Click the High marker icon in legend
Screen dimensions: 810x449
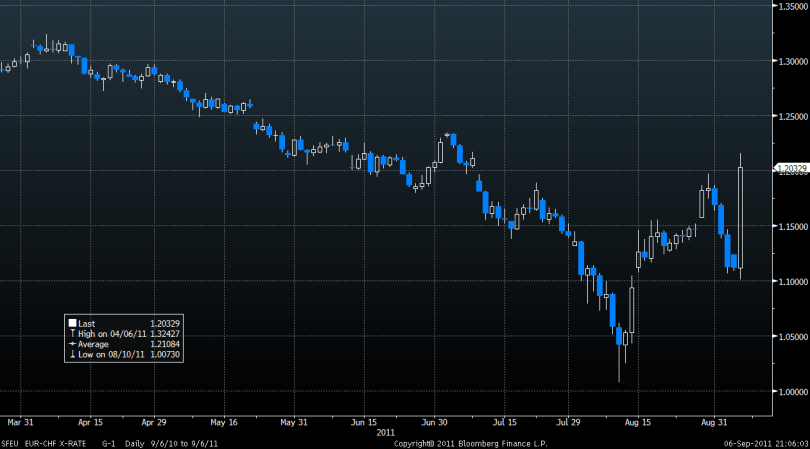click(72, 333)
